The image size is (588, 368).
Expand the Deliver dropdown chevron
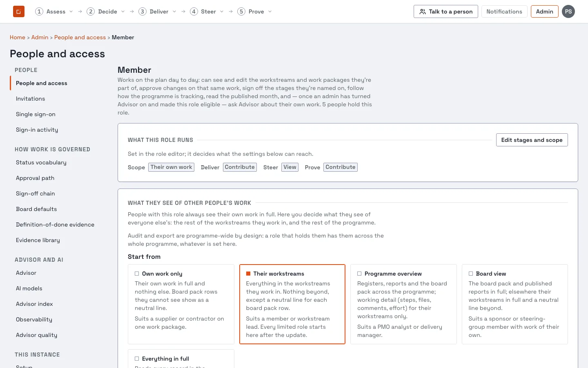click(174, 11)
